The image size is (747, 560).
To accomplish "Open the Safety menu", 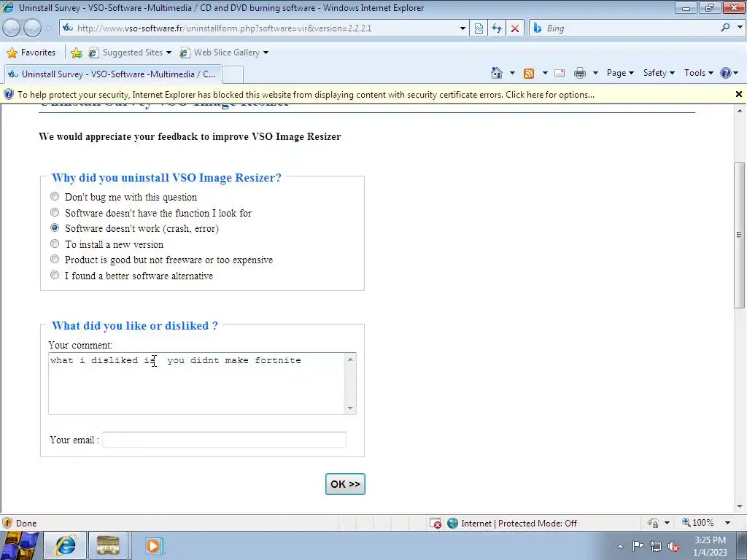I will coord(659,73).
